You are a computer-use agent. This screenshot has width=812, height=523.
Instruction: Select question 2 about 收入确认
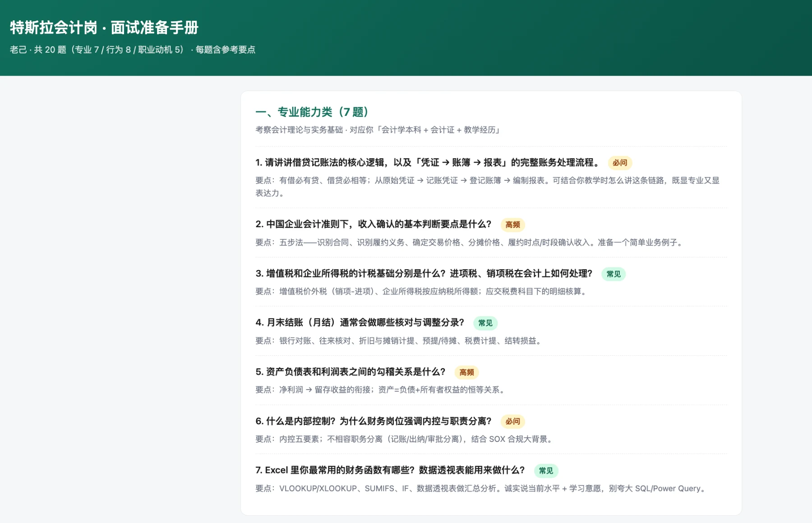(374, 224)
